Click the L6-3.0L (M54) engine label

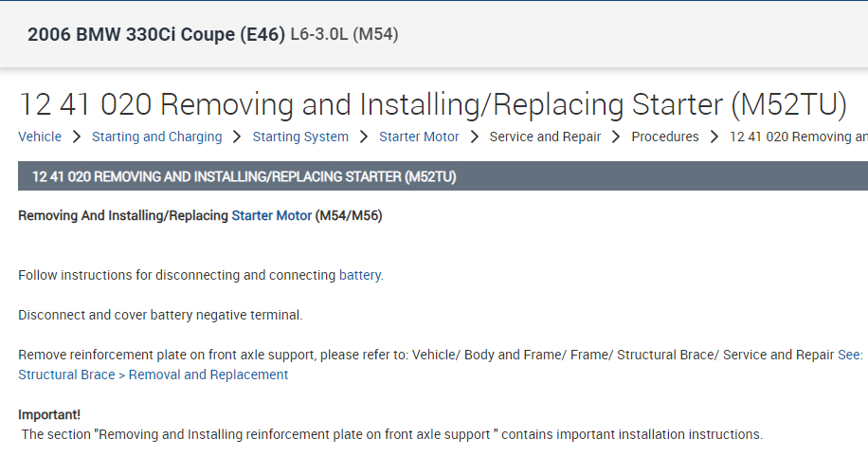(344, 35)
